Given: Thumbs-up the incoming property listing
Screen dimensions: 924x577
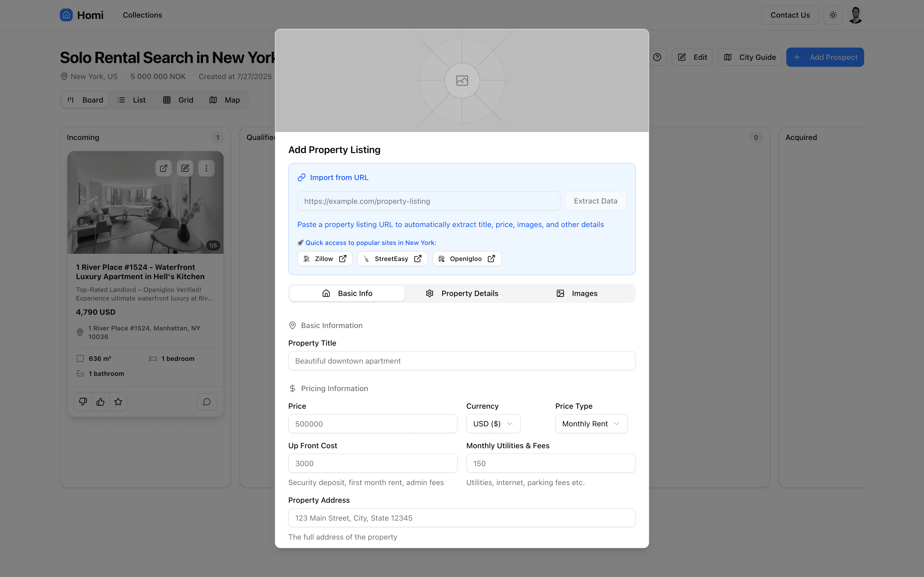Looking at the screenshot, I should (101, 401).
